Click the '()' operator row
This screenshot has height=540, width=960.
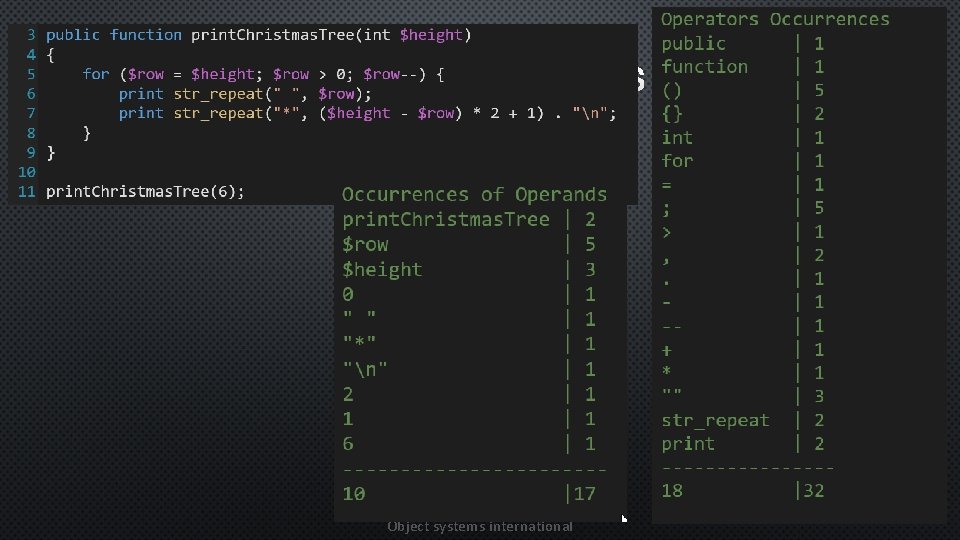[x=743, y=91]
